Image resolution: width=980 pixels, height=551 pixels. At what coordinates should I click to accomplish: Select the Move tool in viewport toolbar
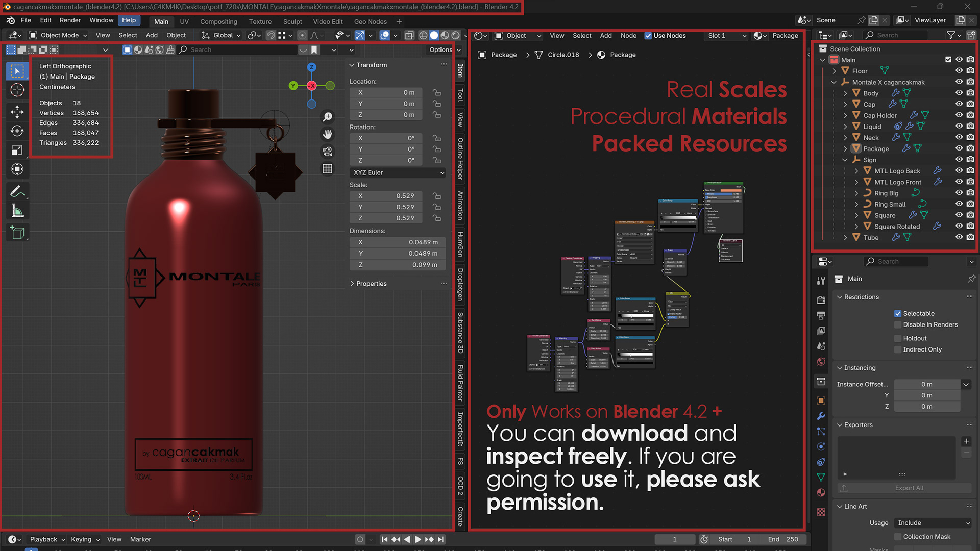point(17,112)
